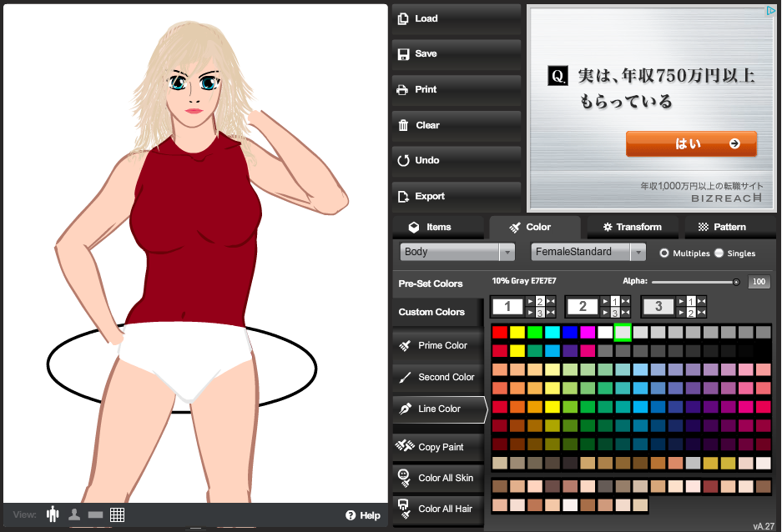782x532 pixels.
Task: Choose the Line Color mode
Action: (438, 409)
